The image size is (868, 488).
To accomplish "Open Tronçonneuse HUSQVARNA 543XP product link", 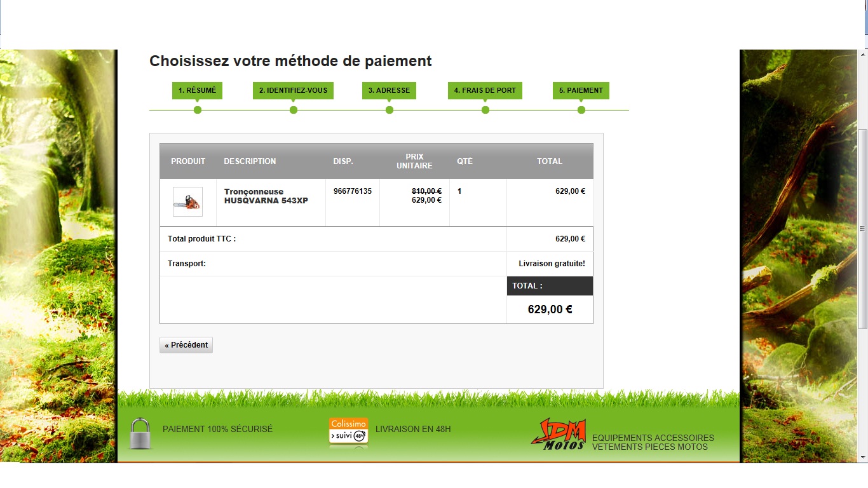I will pos(266,196).
